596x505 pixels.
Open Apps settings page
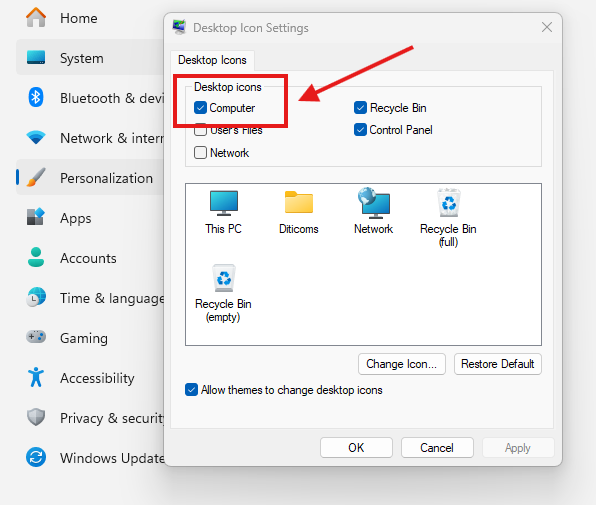(76, 218)
